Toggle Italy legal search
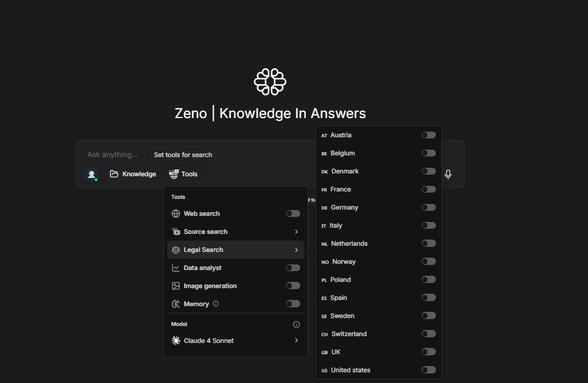 (x=429, y=225)
